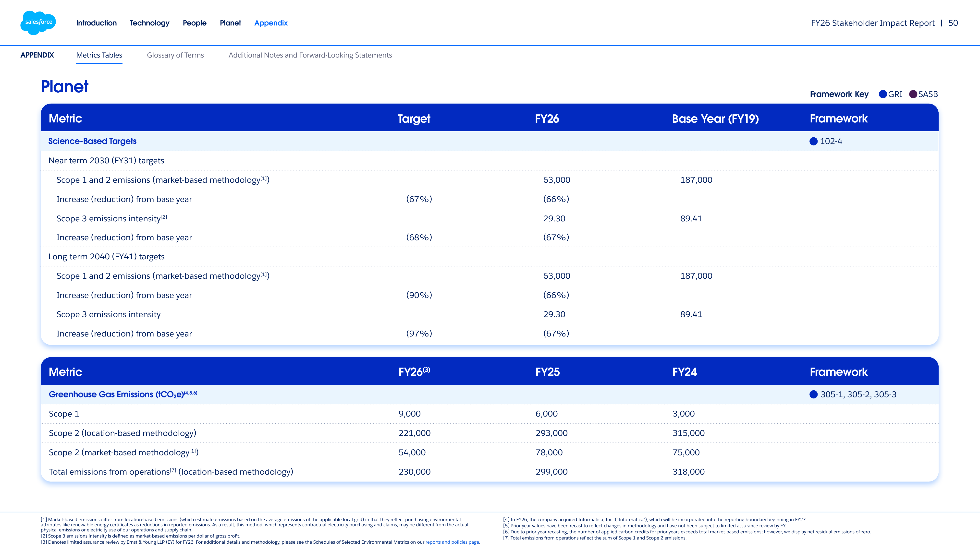Image resolution: width=980 pixels, height=551 pixels.
Task: Click the Near-term 2030 (FY31) targets row
Action: click(x=490, y=160)
